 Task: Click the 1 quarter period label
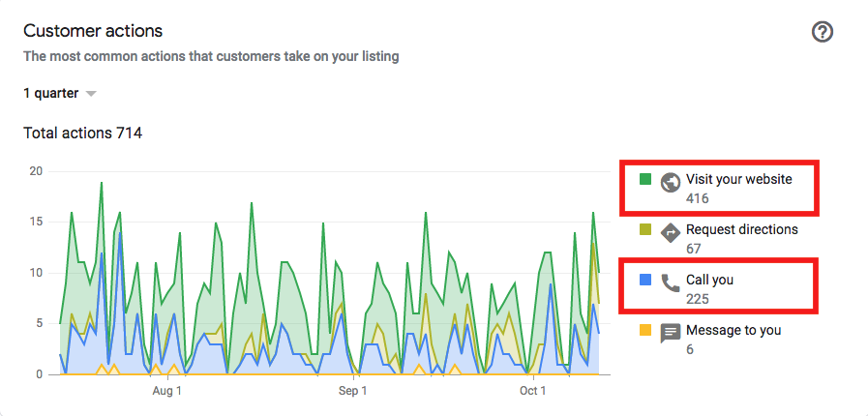[51, 94]
